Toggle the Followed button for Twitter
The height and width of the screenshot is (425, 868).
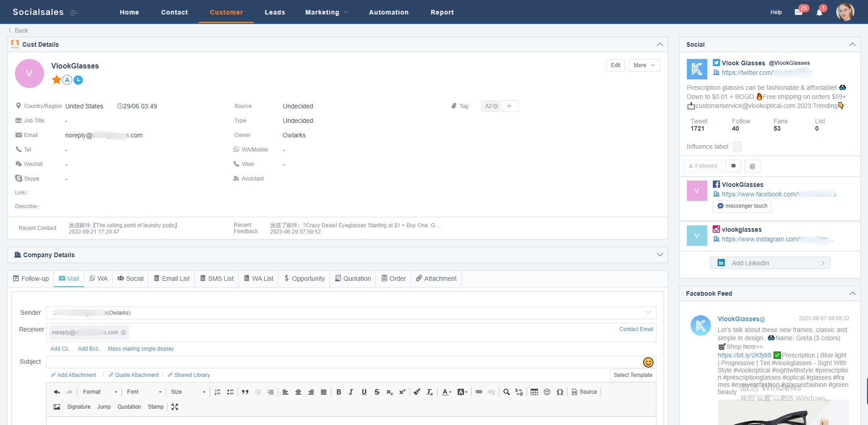point(703,166)
